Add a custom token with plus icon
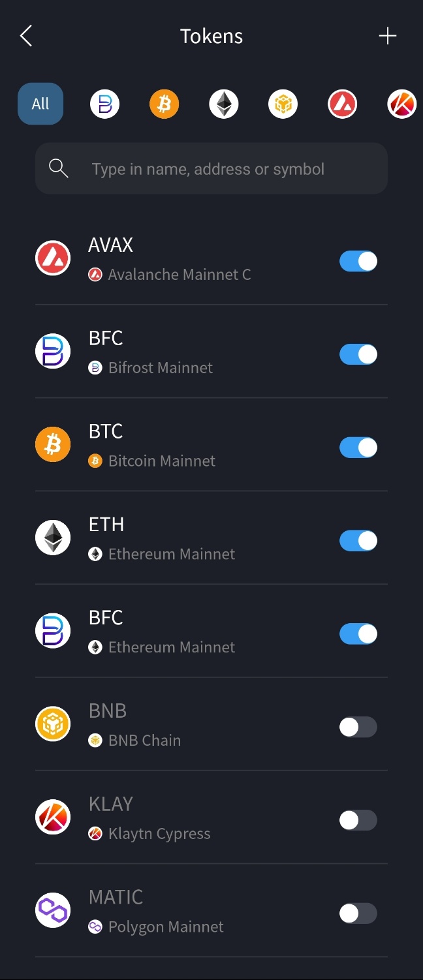This screenshot has height=980, width=423. click(x=388, y=36)
